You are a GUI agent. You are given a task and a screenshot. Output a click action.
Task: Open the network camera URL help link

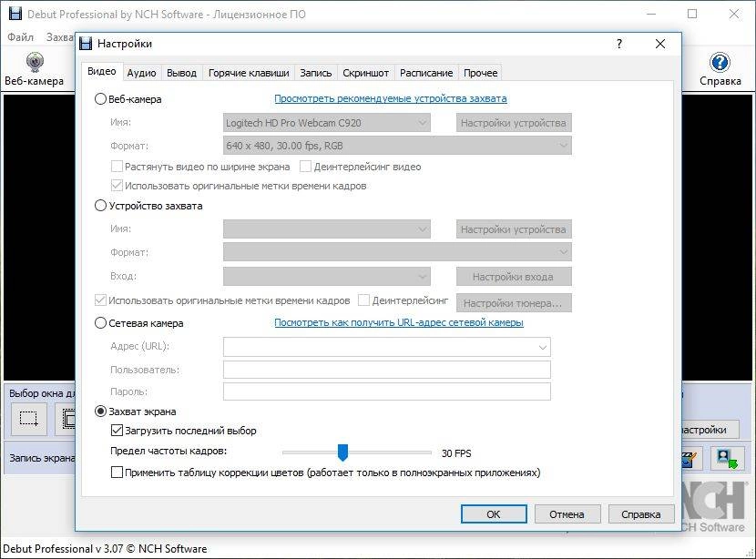coord(399,322)
